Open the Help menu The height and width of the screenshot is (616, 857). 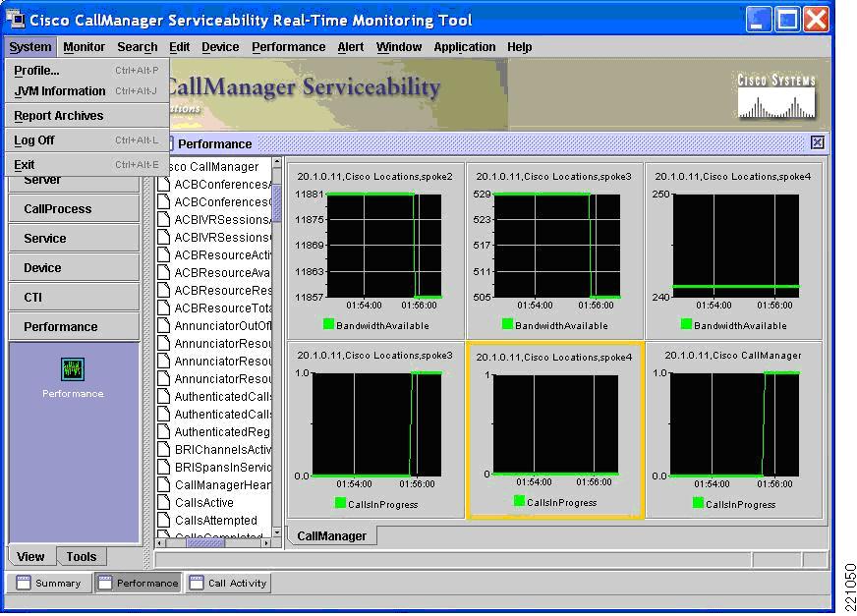(x=519, y=47)
